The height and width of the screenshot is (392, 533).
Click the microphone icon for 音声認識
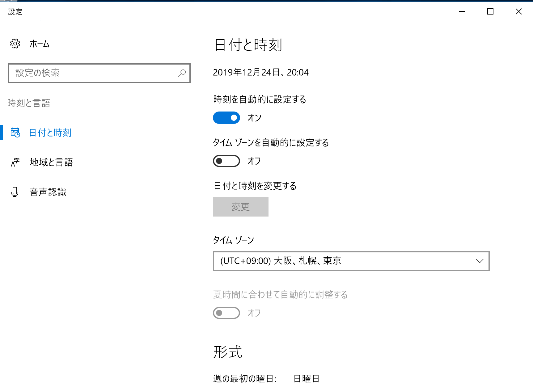(x=15, y=192)
